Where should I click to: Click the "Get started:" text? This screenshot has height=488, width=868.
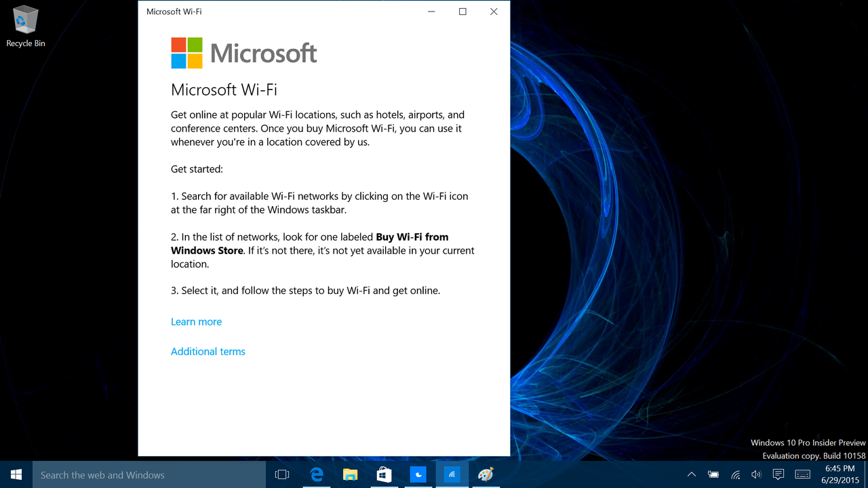(197, 169)
